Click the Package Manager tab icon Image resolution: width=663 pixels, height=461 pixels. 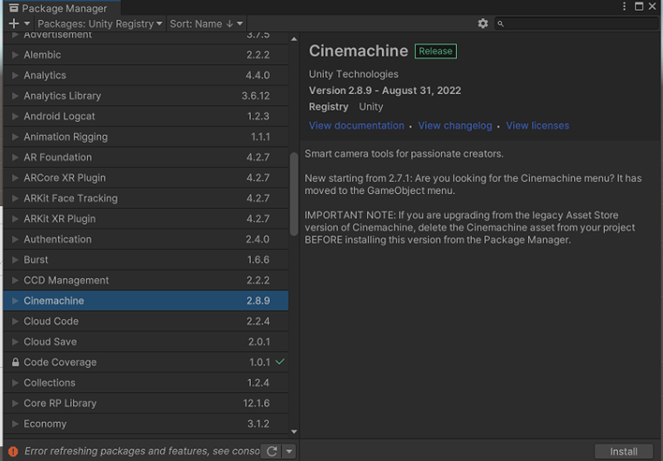click(x=14, y=8)
